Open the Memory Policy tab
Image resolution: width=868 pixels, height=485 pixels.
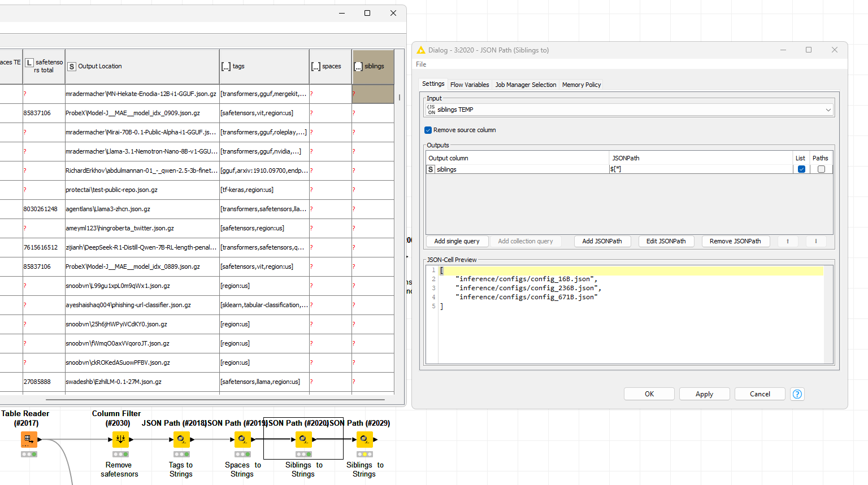(581, 85)
